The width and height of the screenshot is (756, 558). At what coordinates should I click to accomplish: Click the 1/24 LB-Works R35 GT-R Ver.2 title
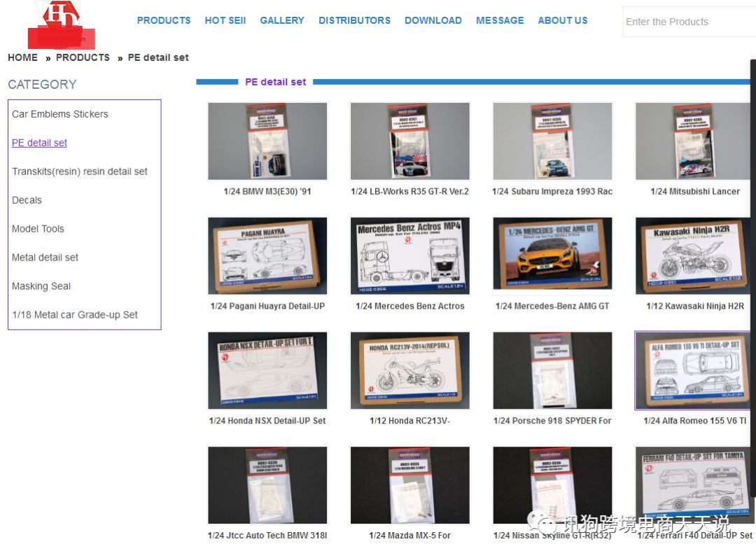[x=409, y=191]
